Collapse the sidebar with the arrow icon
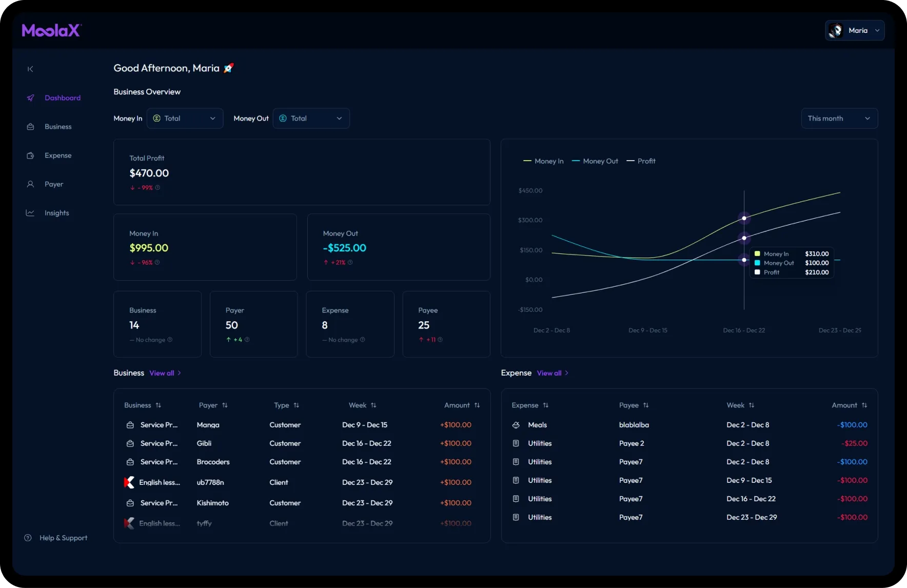907x588 pixels. (x=30, y=69)
